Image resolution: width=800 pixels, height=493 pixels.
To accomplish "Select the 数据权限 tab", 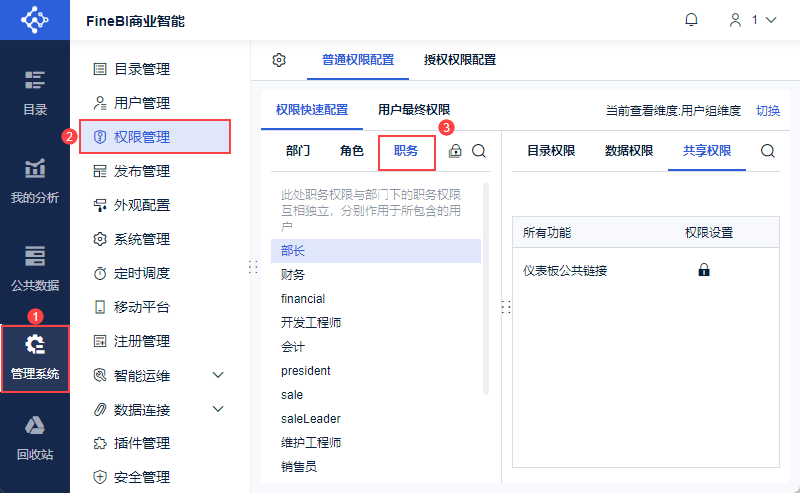I will pyautogui.click(x=629, y=151).
